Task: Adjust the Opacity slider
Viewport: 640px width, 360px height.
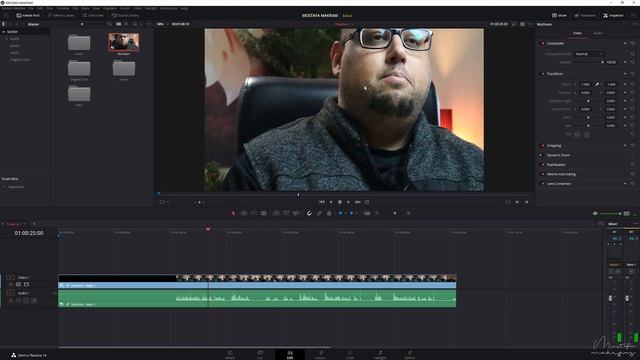Action: [588, 62]
